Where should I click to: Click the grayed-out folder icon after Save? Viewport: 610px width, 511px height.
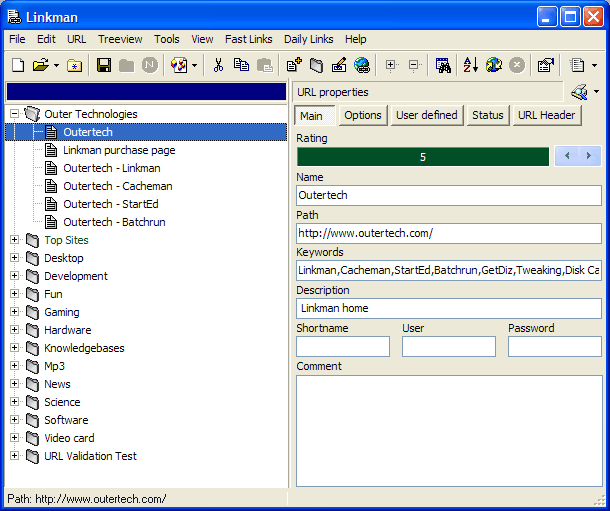tap(126, 65)
